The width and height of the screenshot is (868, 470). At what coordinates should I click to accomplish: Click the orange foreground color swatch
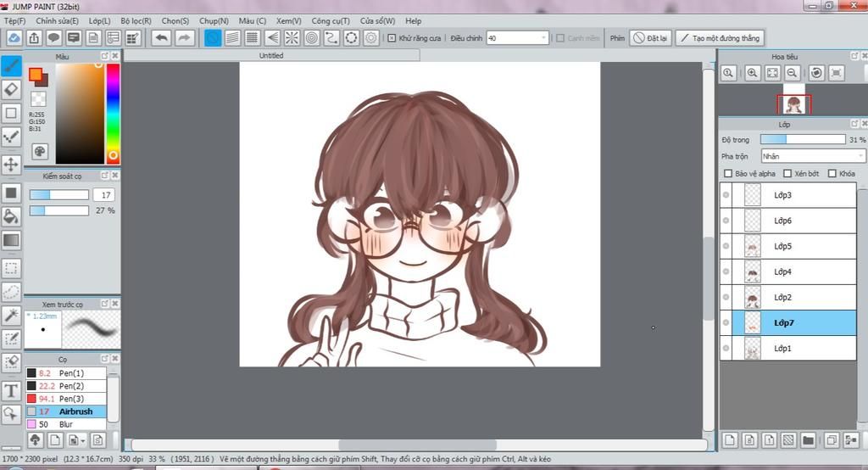tap(36, 75)
